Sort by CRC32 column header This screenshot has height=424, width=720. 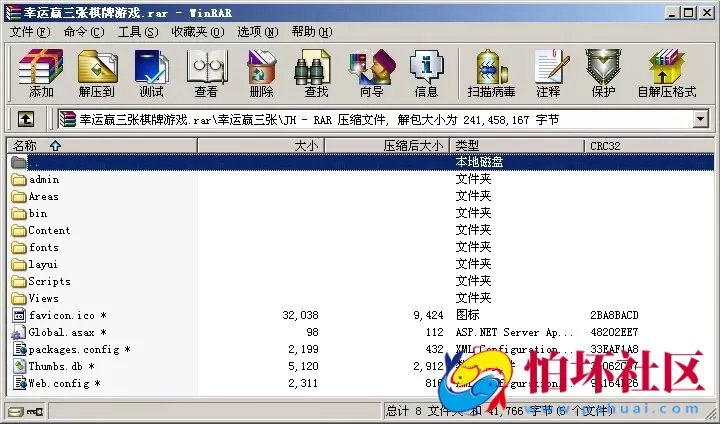[x=649, y=146]
